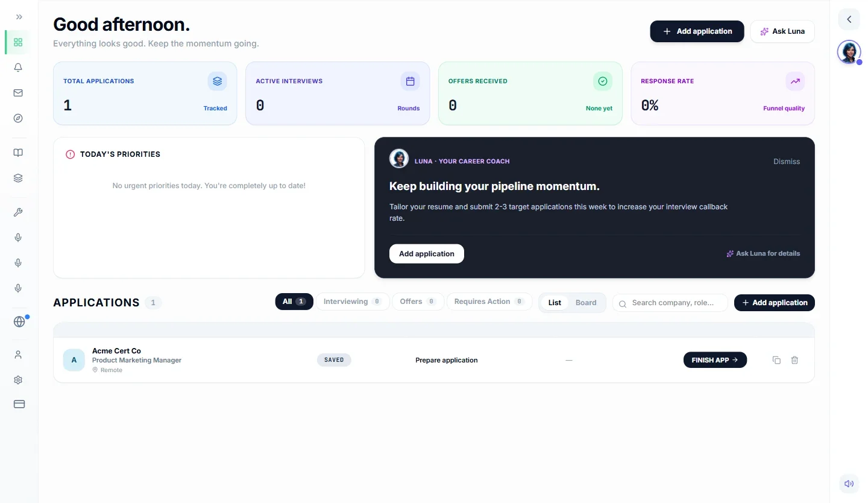
Task: Click the check-circle icon in Offers Received card
Action: 603,81
